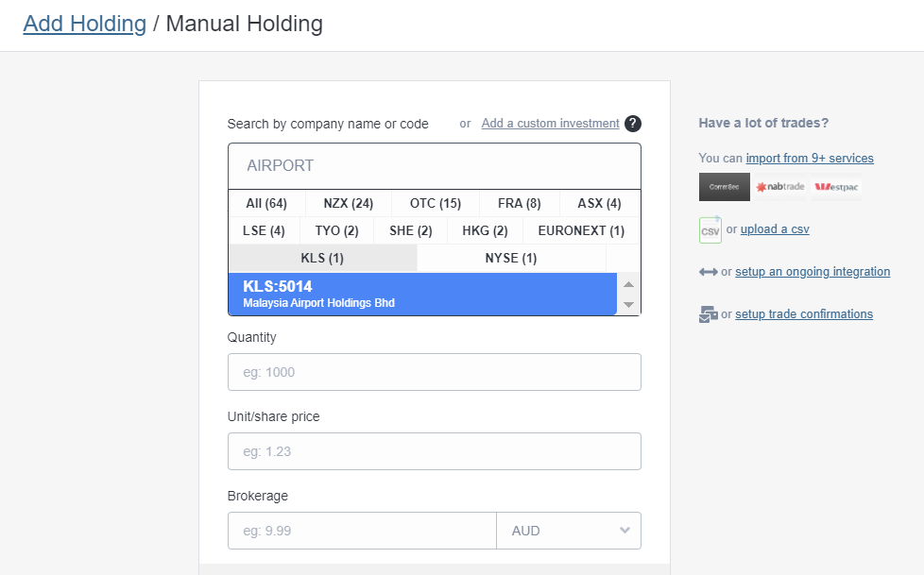Select the LSE (4) exchange tab

pos(264,230)
